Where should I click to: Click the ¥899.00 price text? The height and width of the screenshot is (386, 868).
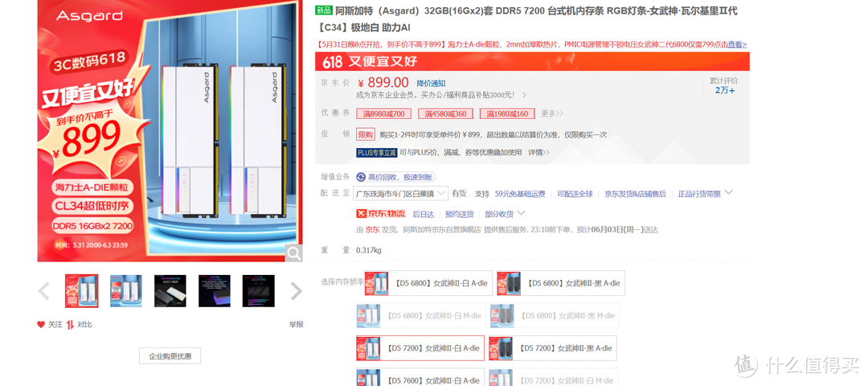pos(383,83)
